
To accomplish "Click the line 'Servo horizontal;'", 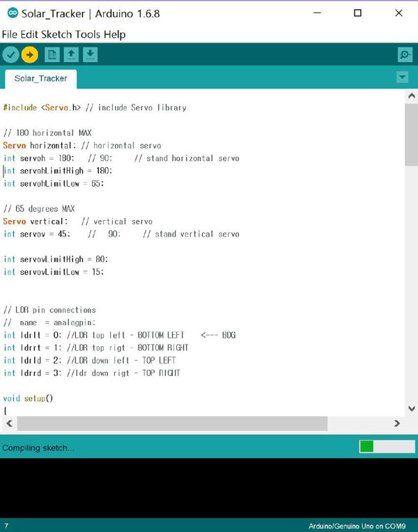I will click(40, 146).
